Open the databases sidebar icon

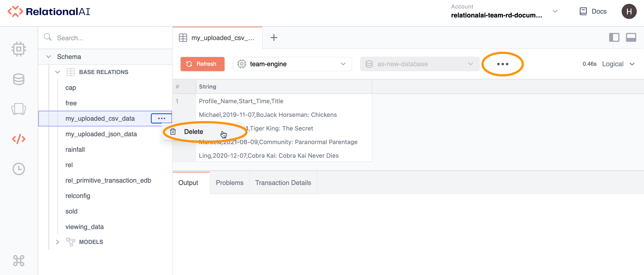19,79
